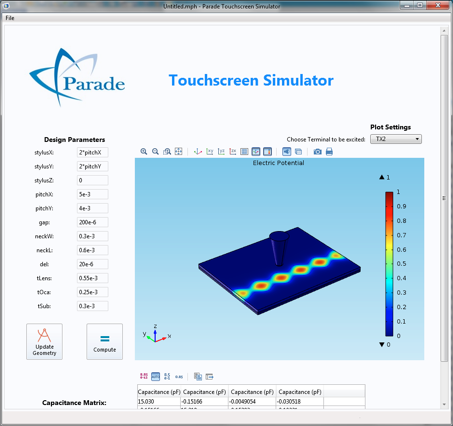Click the Electric Potential plot title
The width and height of the screenshot is (453, 426).
(x=278, y=163)
